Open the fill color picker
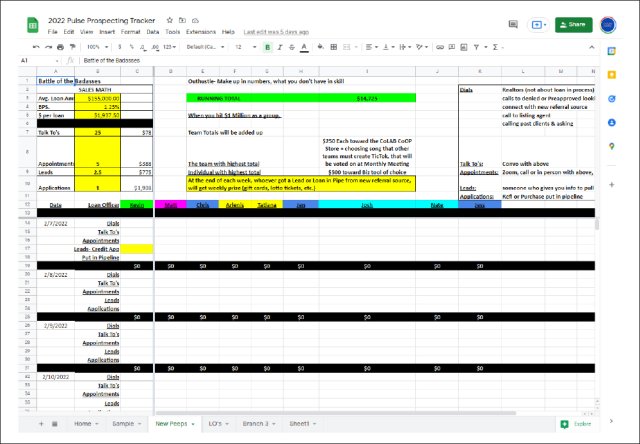Viewport: 640px width, 444px height. point(324,46)
